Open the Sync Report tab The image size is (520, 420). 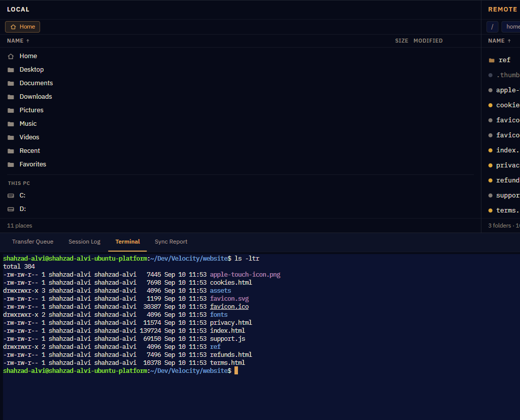[x=171, y=242]
